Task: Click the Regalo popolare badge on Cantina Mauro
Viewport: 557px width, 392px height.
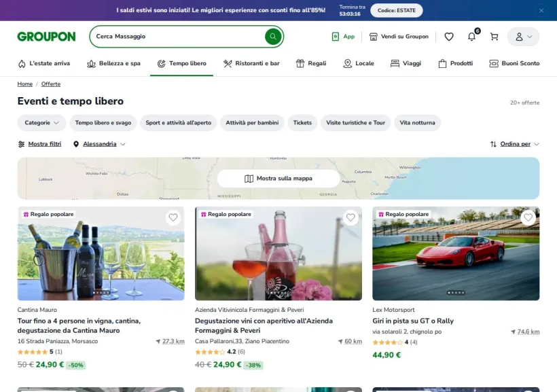Action: click(x=49, y=214)
